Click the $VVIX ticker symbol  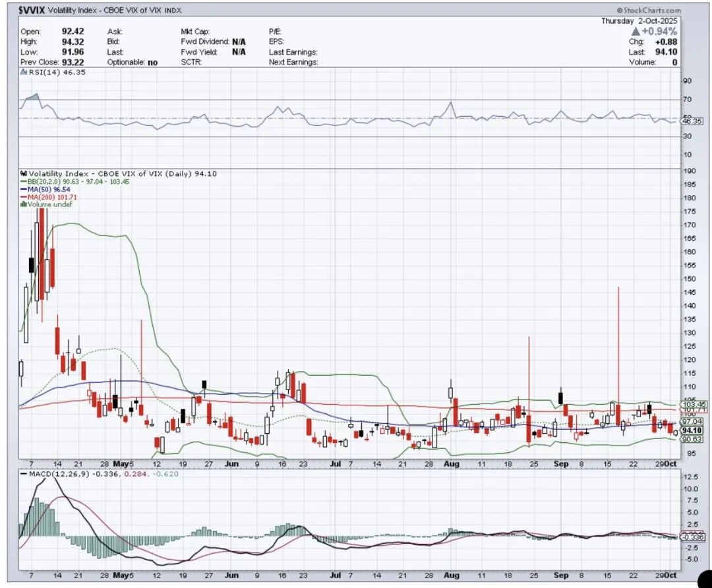32,10
